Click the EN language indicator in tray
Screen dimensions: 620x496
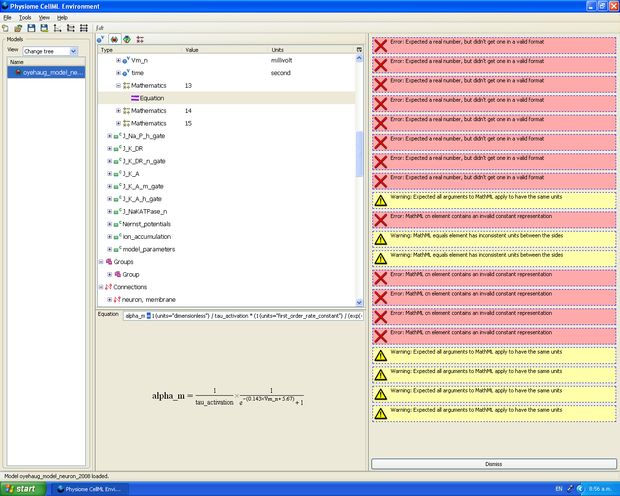[559, 489]
